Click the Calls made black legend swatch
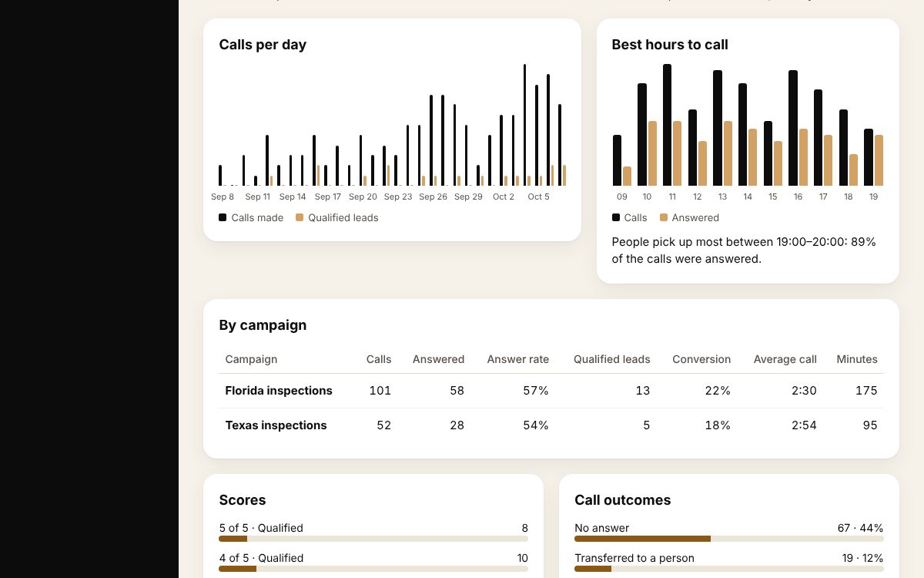Viewport: 924px width, 578px height. point(223,217)
